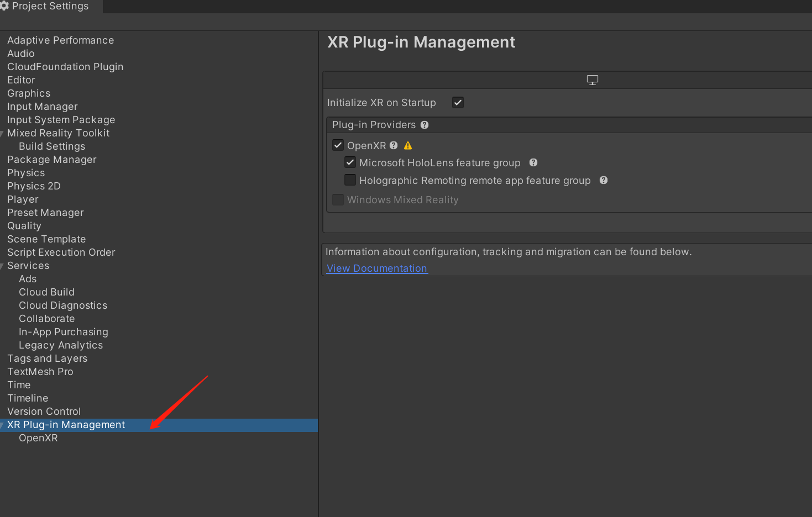Select Physics 2D settings

(x=34, y=186)
